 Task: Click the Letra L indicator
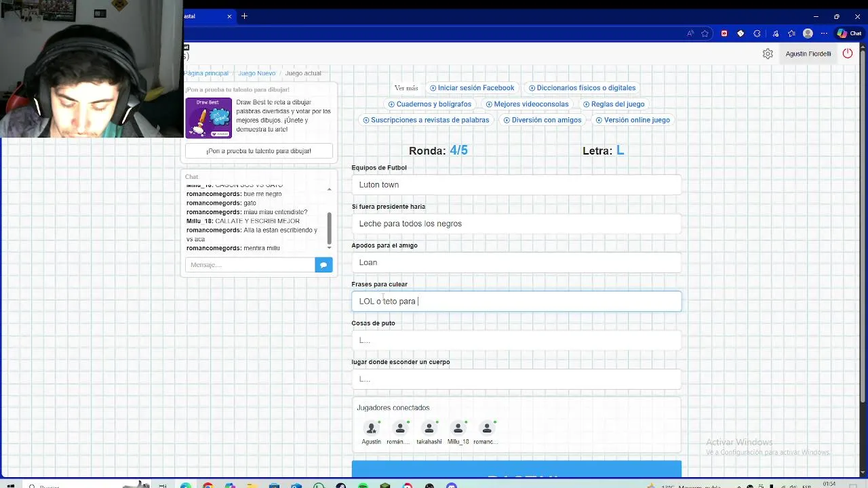coord(603,150)
